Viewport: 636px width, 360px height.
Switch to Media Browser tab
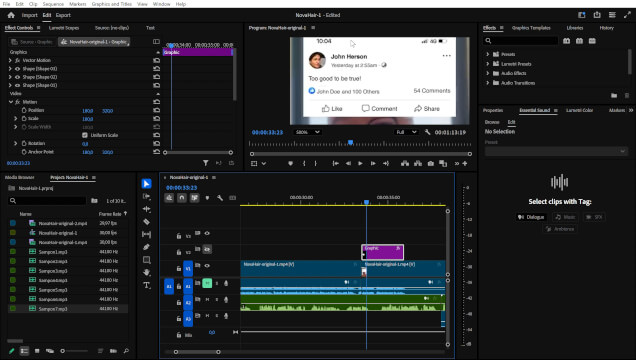click(19, 177)
